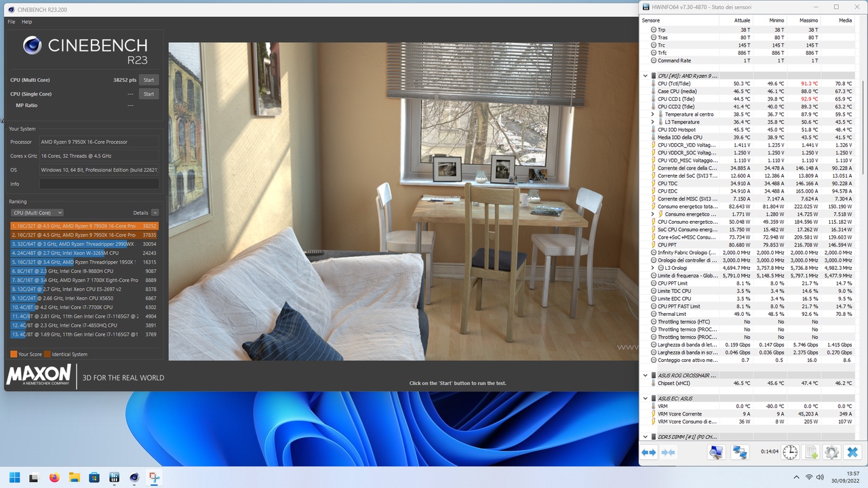The width and height of the screenshot is (868, 488).
Task: Open HWiNFO monitor with magnifier icon
Action: point(715,452)
